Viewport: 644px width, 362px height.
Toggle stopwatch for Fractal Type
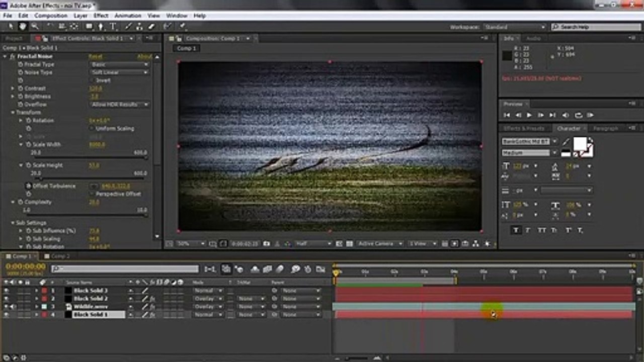(21, 64)
